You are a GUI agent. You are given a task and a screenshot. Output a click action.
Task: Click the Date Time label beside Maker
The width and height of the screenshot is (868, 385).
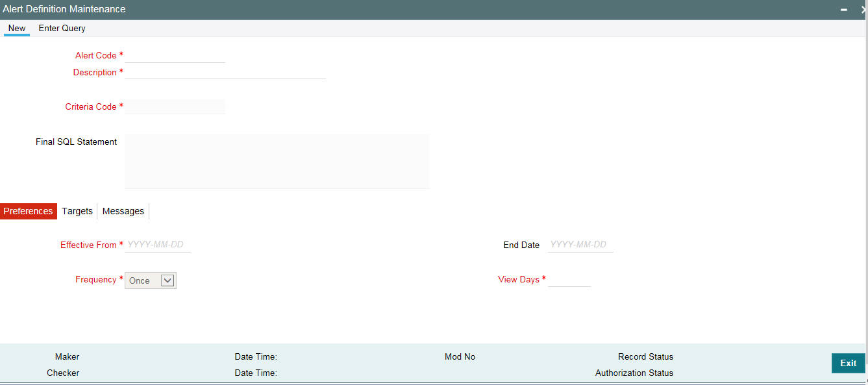[256, 357]
